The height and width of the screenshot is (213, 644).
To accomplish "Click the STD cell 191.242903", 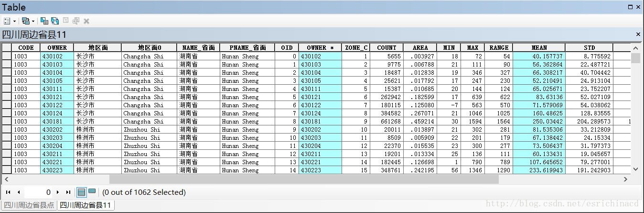I will [589, 170].
